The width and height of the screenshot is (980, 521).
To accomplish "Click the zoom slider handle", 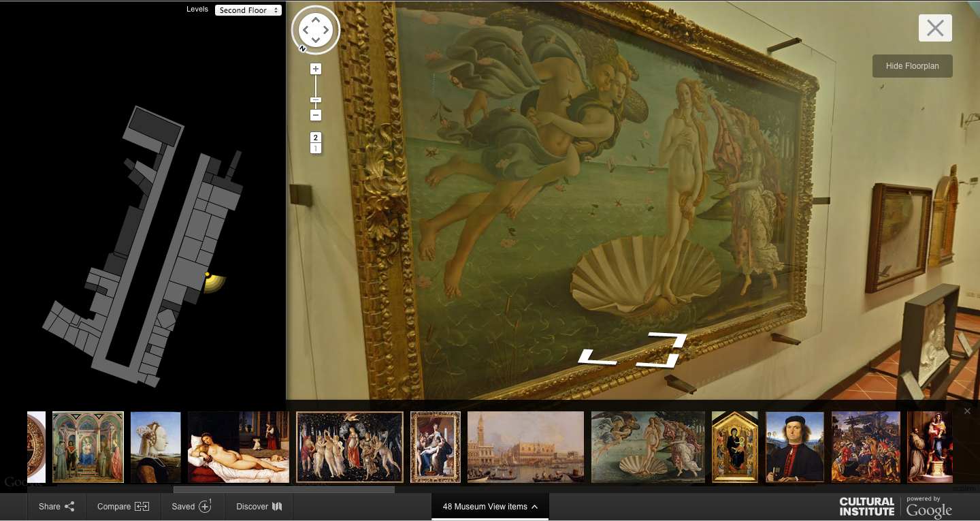I will (x=315, y=100).
